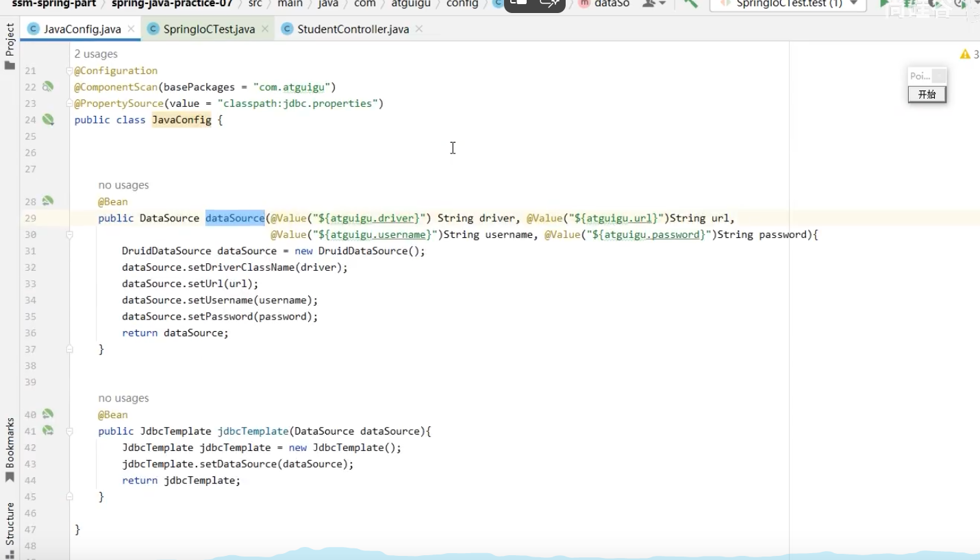The height and width of the screenshot is (560, 980).
Task: Click line number 29 in the gutter
Action: coord(30,218)
